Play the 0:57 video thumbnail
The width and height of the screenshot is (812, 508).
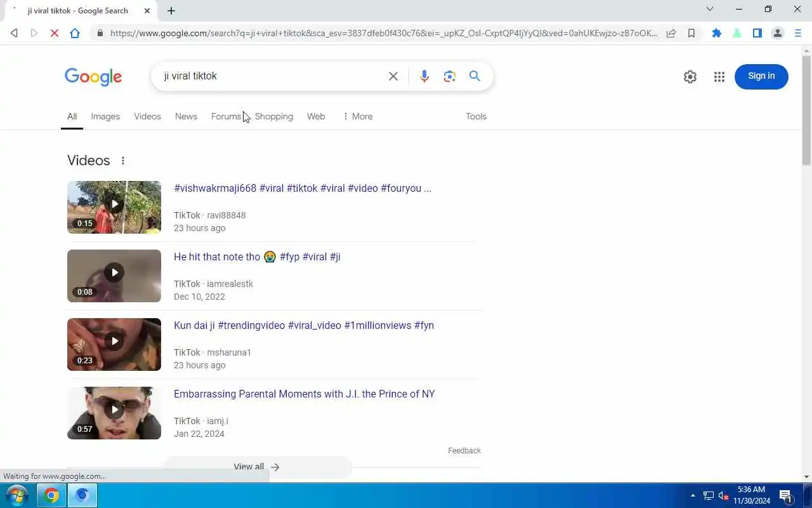click(x=114, y=413)
